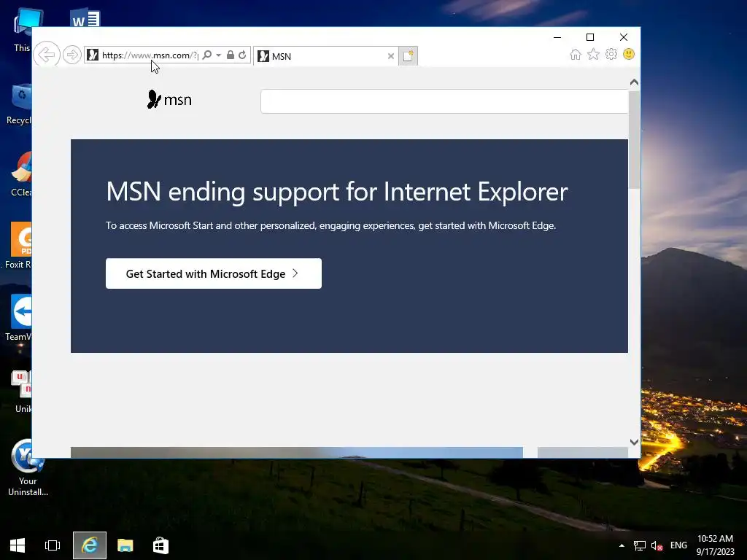Select Your Uninstaller desktop icon

pos(28,467)
